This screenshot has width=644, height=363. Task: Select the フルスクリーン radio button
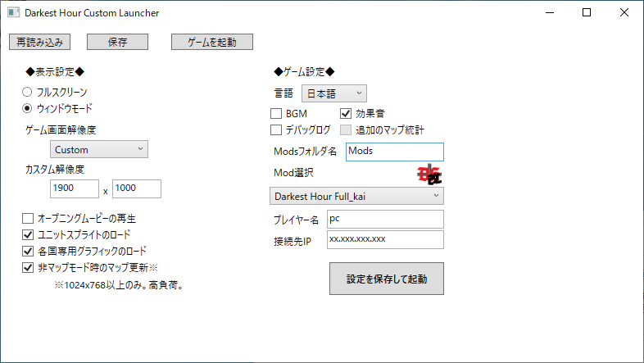click(x=27, y=93)
